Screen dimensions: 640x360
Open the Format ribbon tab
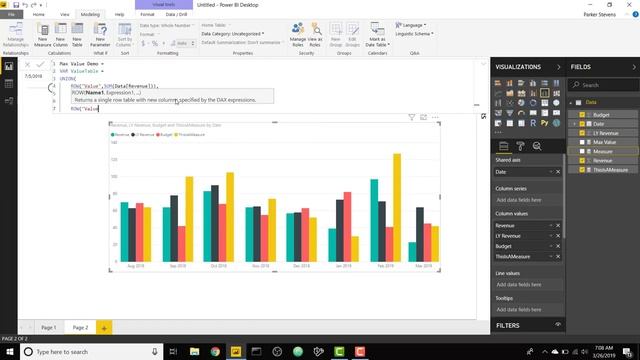(147, 14)
